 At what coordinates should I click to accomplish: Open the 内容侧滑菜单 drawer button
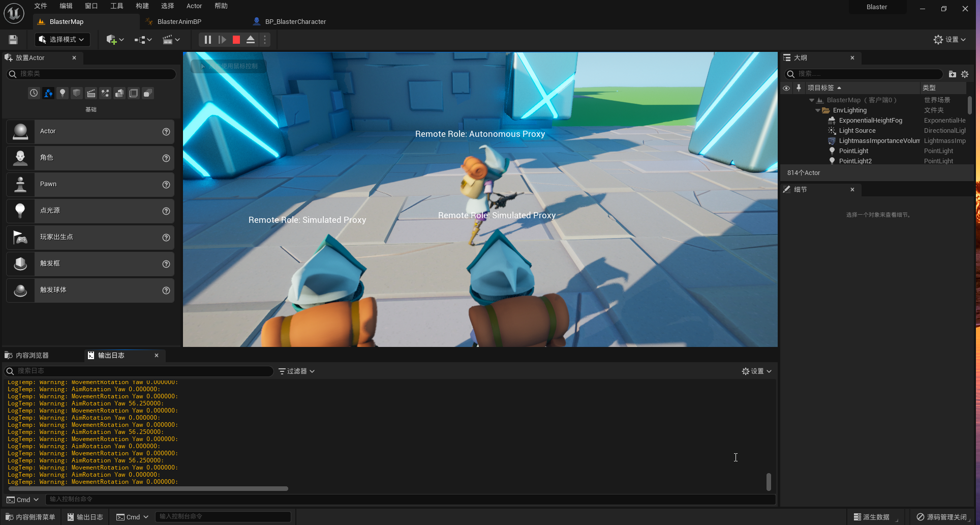[30, 517]
